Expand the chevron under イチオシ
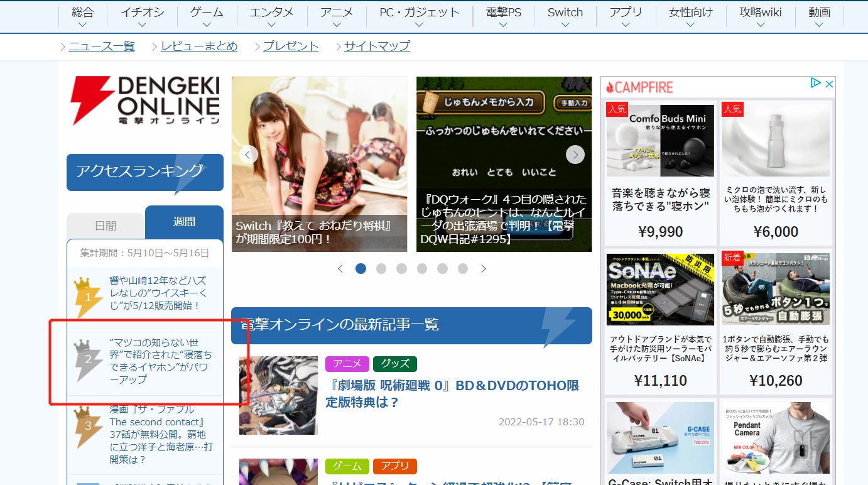 142,25
